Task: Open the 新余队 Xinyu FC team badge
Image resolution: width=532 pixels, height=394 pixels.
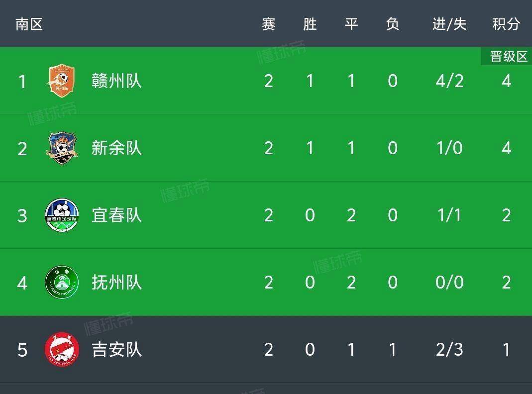Action: coord(61,148)
